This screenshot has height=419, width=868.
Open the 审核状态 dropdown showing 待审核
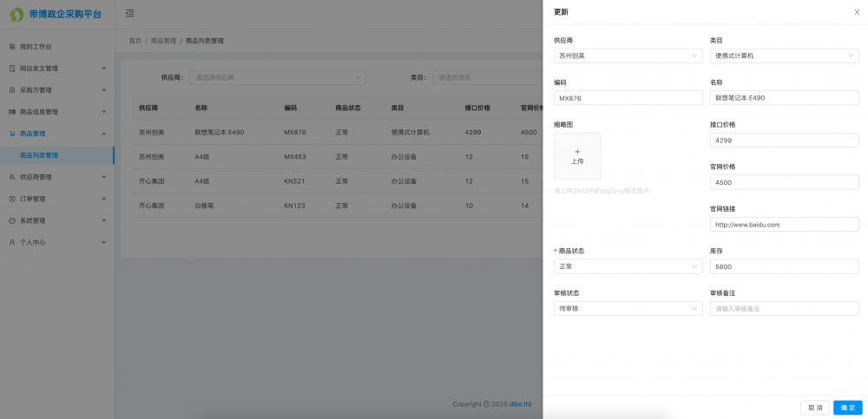click(x=628, y=308)
